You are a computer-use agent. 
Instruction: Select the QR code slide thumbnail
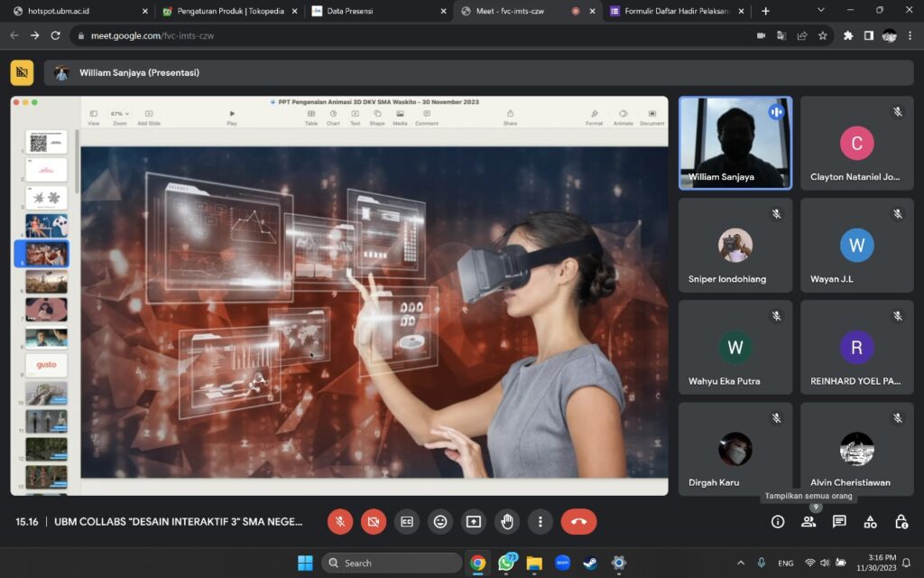click(46, 142)
